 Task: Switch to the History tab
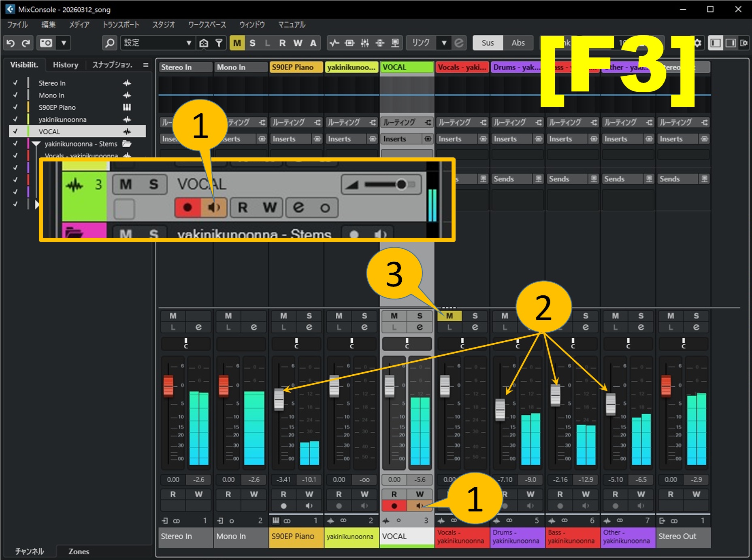coord(66,65)
